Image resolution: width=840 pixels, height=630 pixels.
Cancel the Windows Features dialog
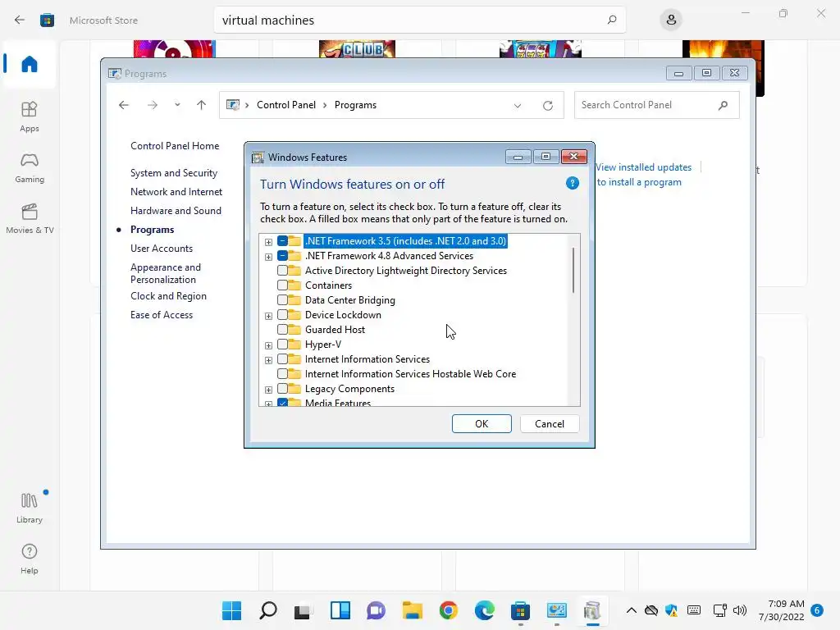pos(550,424)
